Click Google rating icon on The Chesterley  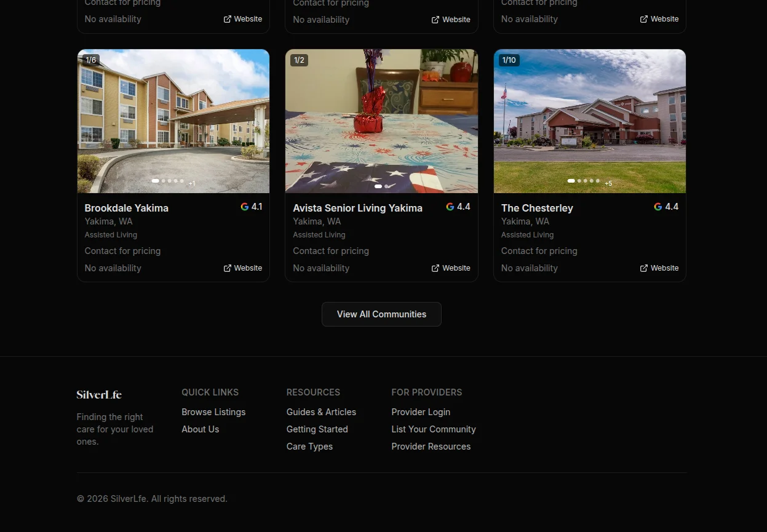tap(658, 207)
